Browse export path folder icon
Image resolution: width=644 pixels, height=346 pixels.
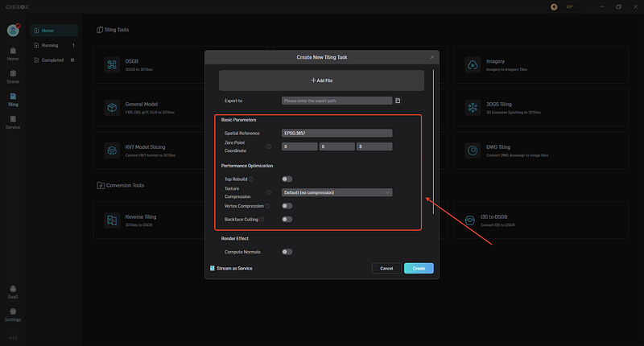tap(398, 101)
